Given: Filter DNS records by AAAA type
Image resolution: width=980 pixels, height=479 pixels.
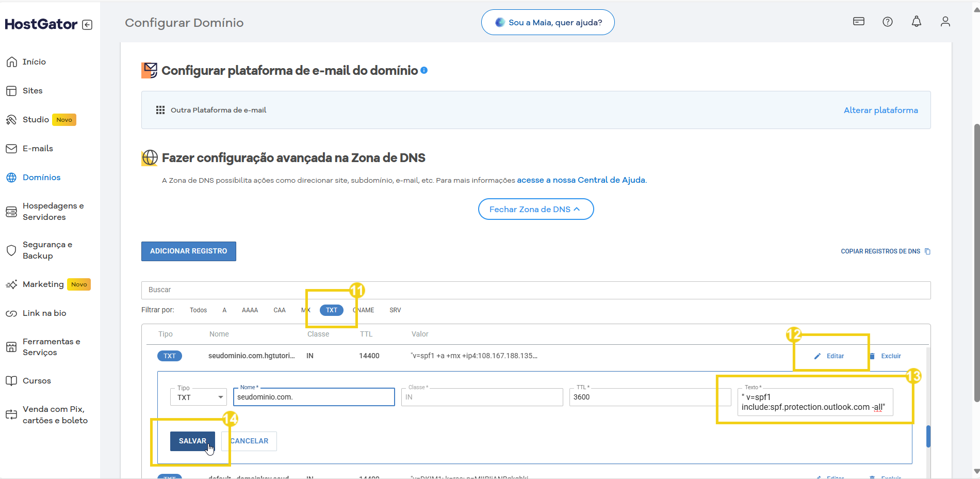Looking at the screenshot, I should pos(250,310).
